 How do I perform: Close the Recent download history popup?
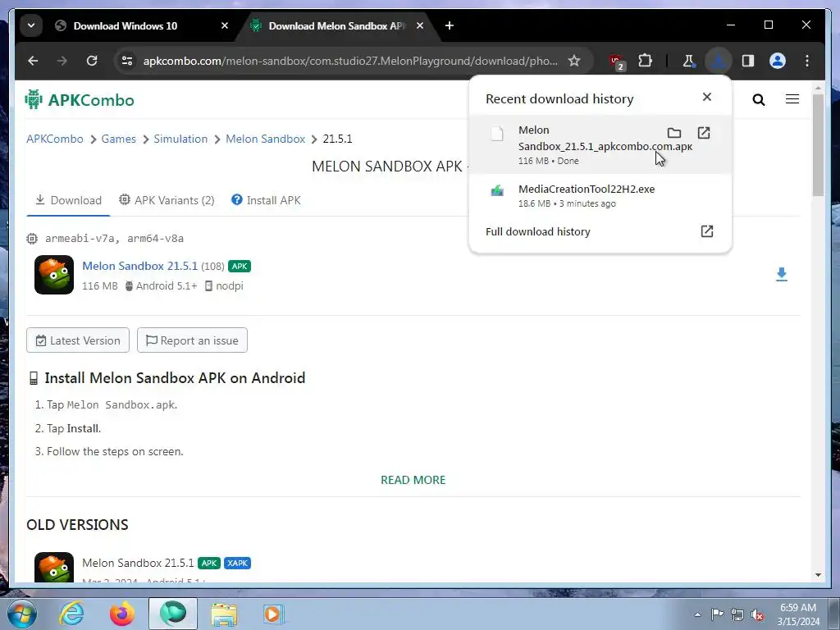pyautogui.click(x=707, y=97)
